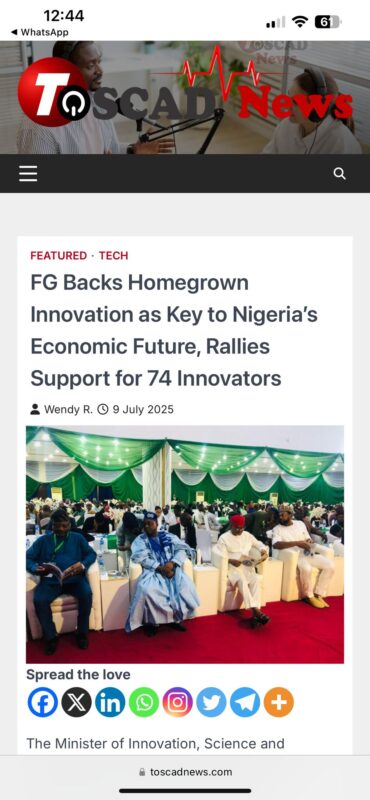This screenshot has height=800, width=370.
Task: Share article on LinkedIn
Action: pyautogui.click(x=110, y=702)
